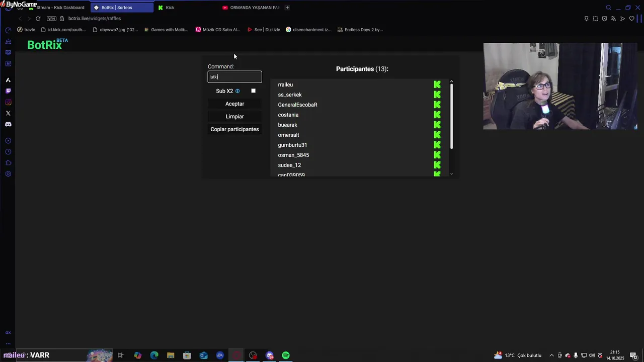This screenshot has height=362, width=644.
Task: Focus the Command input field
Action: click(235, 77)
